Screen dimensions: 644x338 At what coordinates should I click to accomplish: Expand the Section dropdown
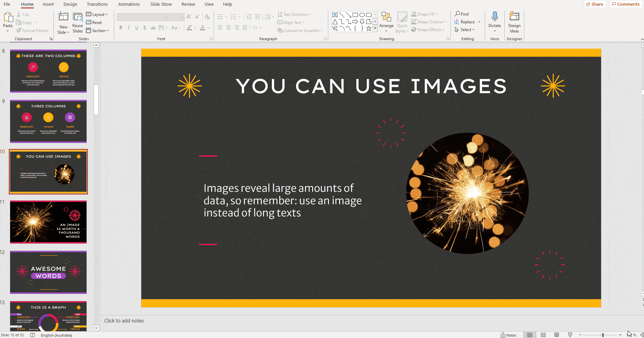(x=98, y=31)
